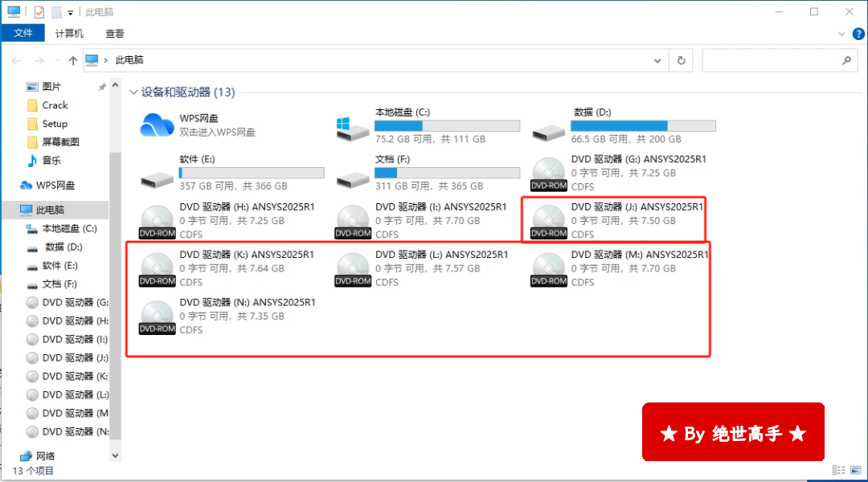Viewport: 868px width, 482px height.
Task: Switch to the 查看 ribbon tab
Action: (x=115, y=34)
